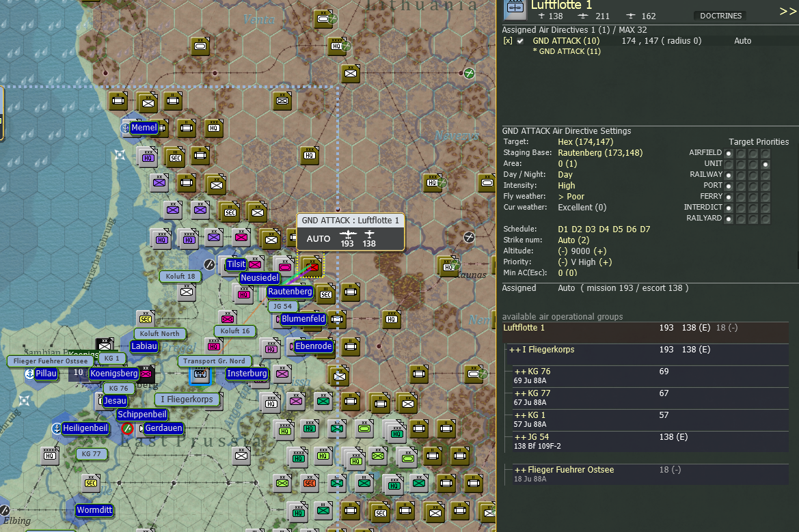The width and height of the screenshot is (799, 532).
Task: Click the anchor port icon beside Memel
Action: [x=125, y=127]
